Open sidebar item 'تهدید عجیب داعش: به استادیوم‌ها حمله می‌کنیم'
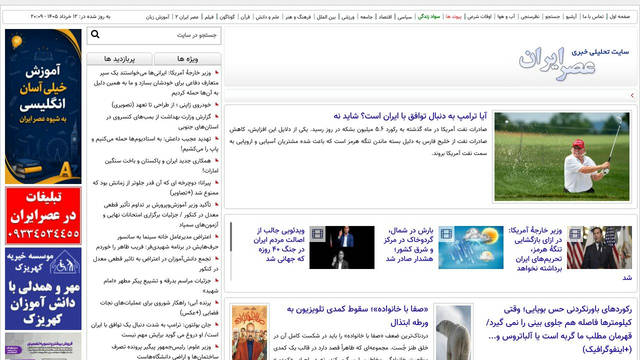 pos(154,144)
